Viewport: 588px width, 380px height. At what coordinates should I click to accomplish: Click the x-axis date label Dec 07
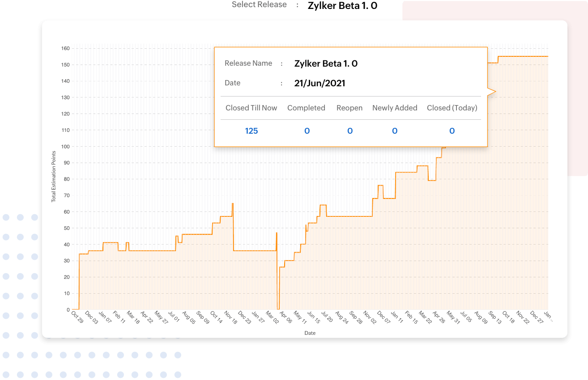[x=384, y=317]
